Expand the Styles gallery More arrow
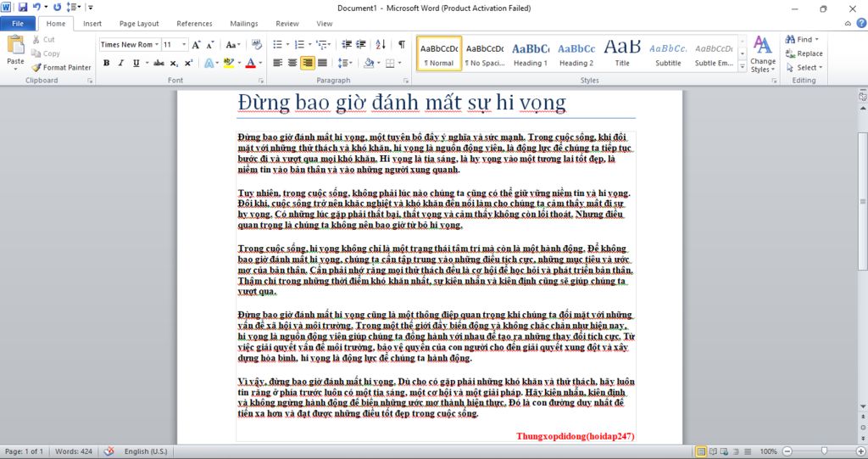This screenshot has width=868, height=459. click(x=743, y=66)
